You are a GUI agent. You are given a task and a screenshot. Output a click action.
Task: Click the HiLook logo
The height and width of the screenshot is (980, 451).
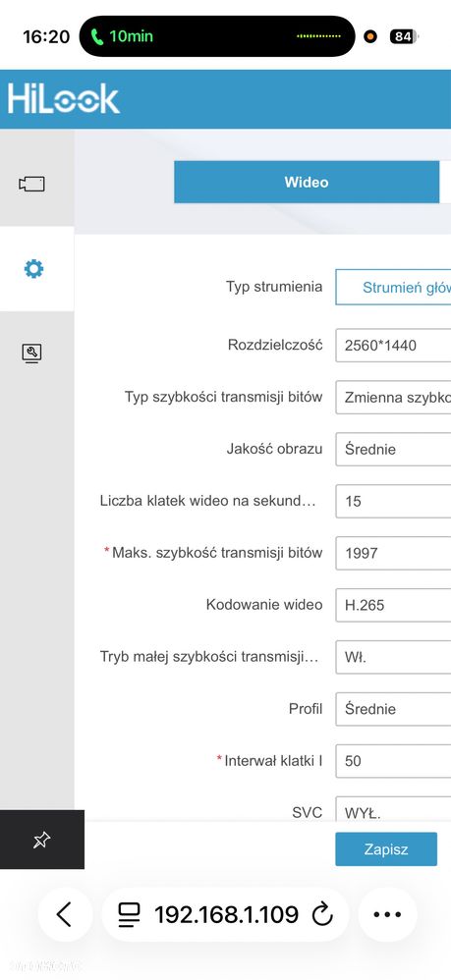point(63,99)
